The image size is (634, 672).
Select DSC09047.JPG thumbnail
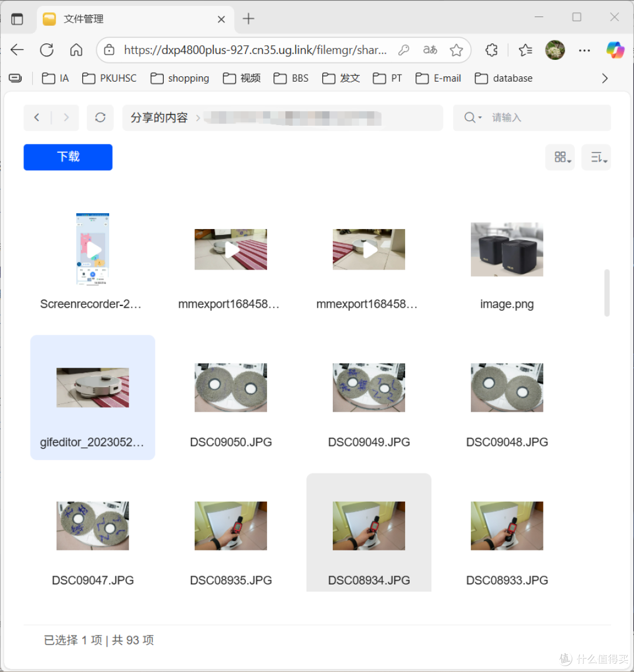point(93,526)
